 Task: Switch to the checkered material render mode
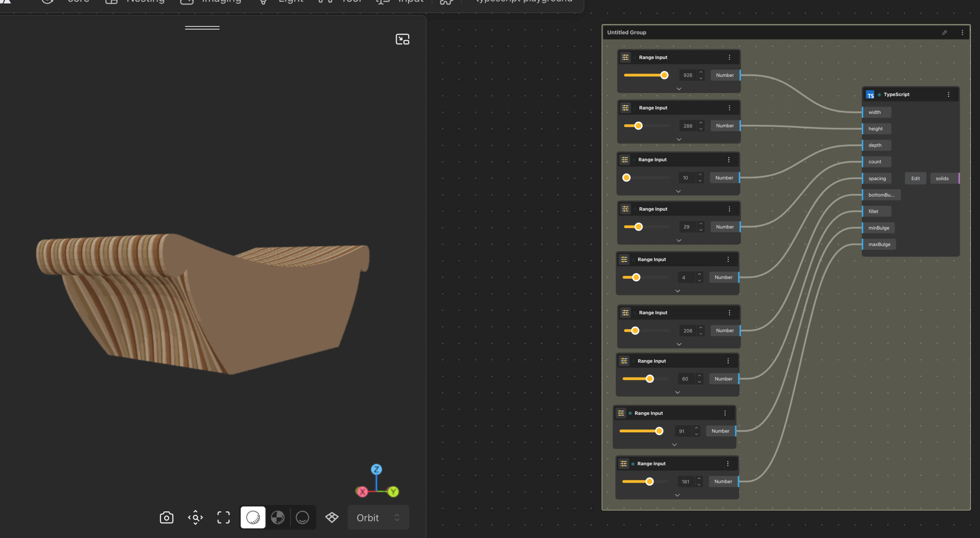pyautogui.click(x=278, y=518)
